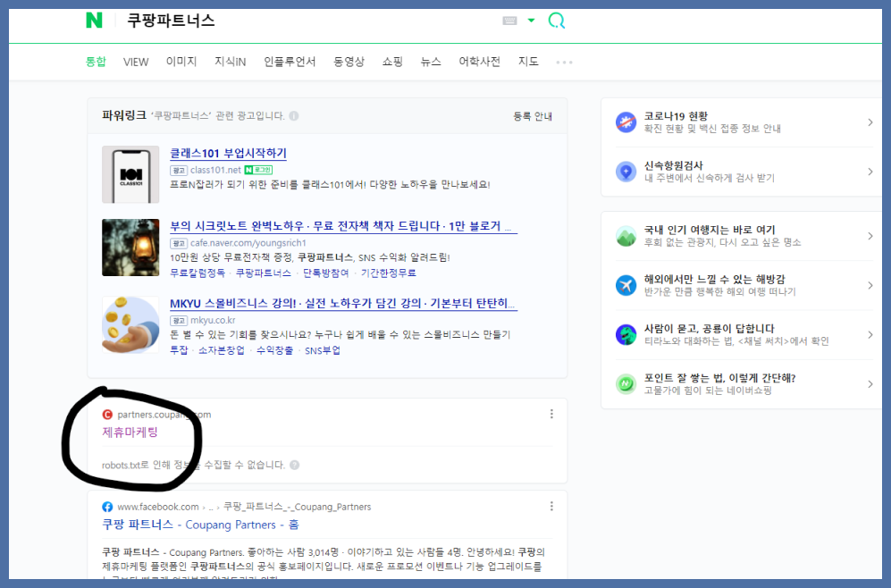Open the 투잡 sublink
Viewport: 891px width, 588px height.
(179, 350)
